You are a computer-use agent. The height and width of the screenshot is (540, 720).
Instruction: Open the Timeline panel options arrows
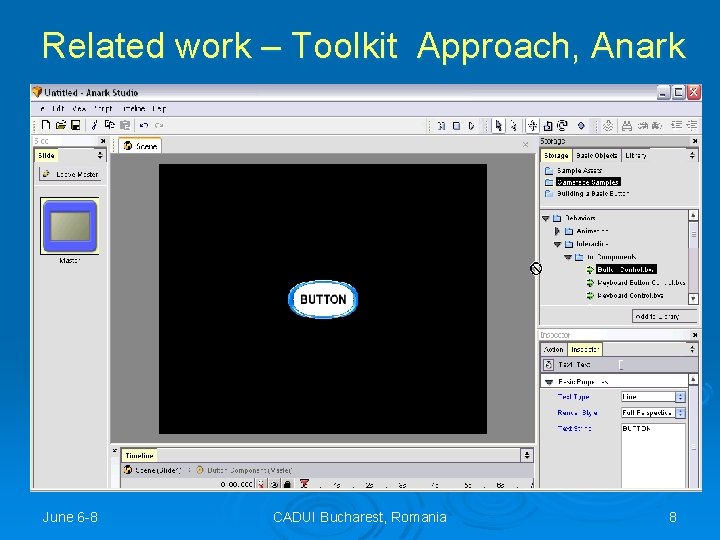coord(527,456)
